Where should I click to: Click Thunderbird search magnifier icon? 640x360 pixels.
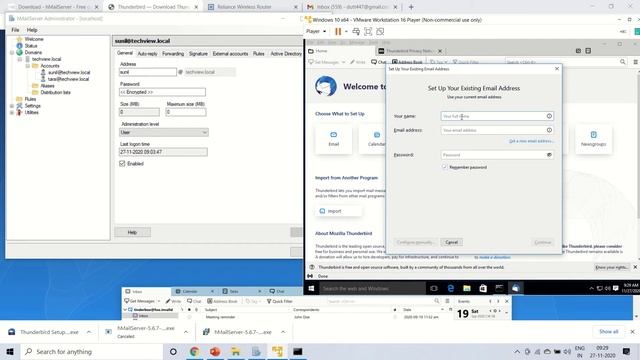click(622, 62)
